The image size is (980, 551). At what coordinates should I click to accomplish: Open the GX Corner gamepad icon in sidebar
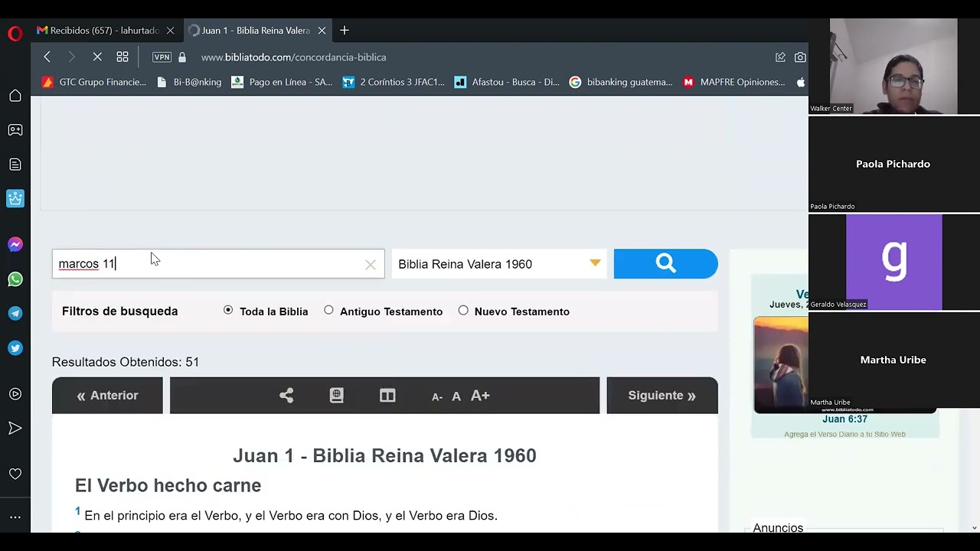click(15, 130)
